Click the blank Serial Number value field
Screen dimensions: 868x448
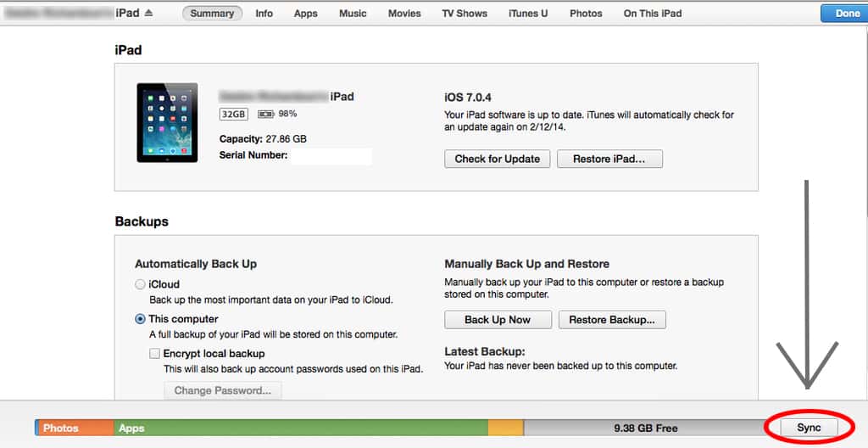click(x=331, y=156)
